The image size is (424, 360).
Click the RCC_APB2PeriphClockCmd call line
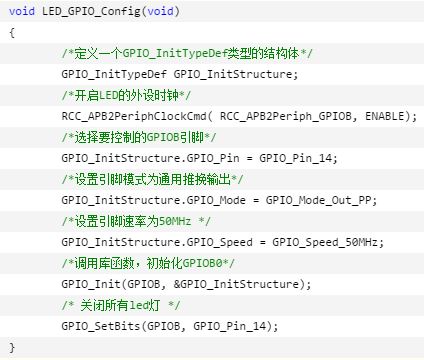pyautogui.click(x=239, y=116)
